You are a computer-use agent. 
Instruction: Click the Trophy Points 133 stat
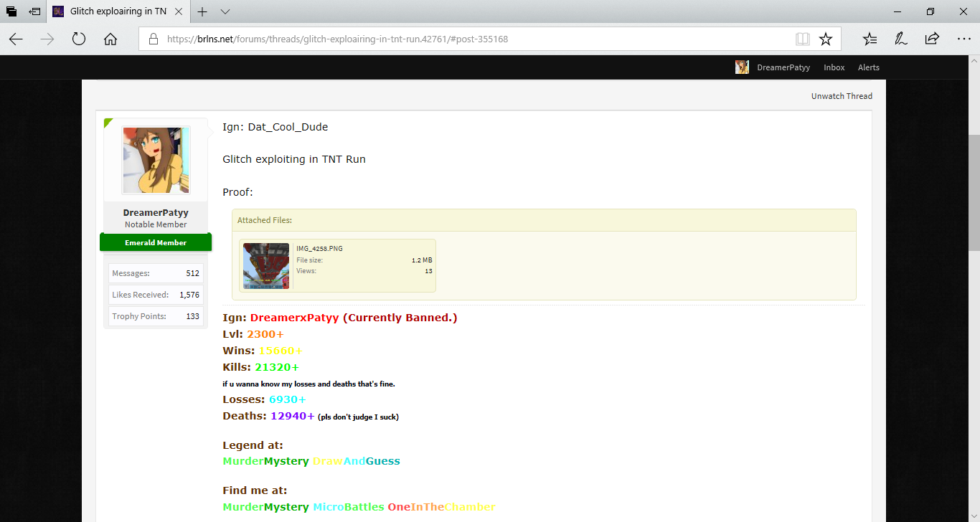pos(156,316)
